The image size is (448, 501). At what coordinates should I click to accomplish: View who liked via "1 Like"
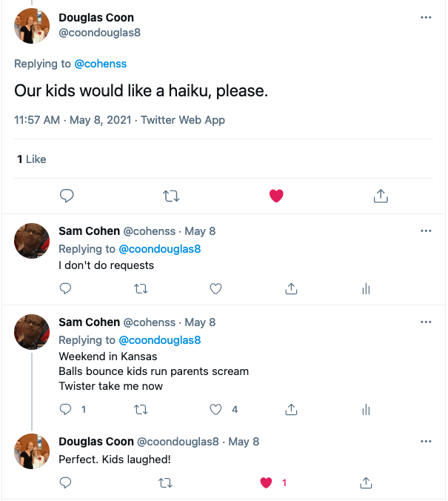point(32,159)
